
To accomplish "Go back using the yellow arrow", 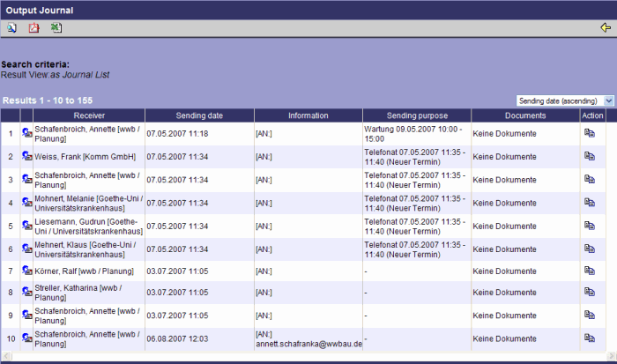I will (605, 28).
